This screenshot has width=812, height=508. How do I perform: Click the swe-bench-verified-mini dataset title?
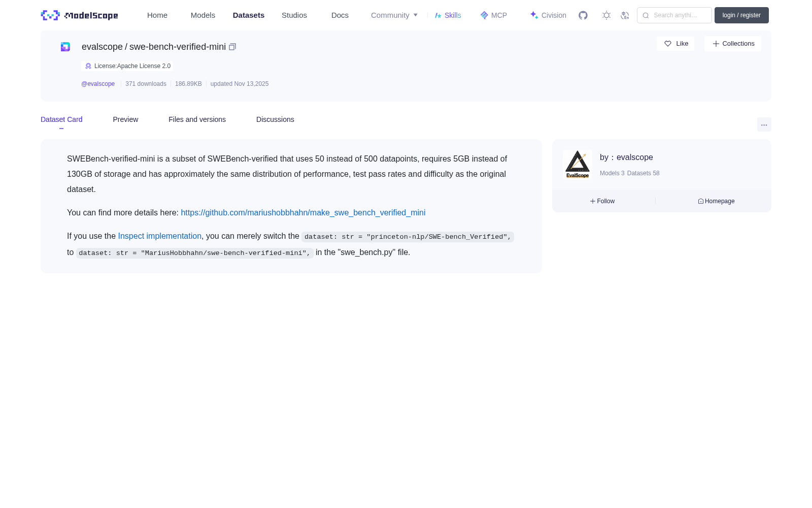click(178, 47)
